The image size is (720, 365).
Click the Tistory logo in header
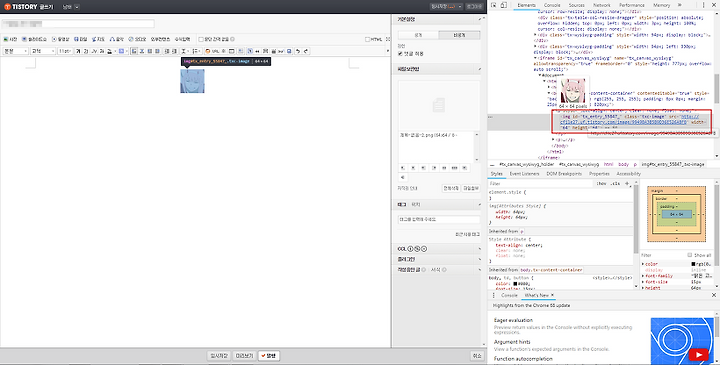coord(21,7)
